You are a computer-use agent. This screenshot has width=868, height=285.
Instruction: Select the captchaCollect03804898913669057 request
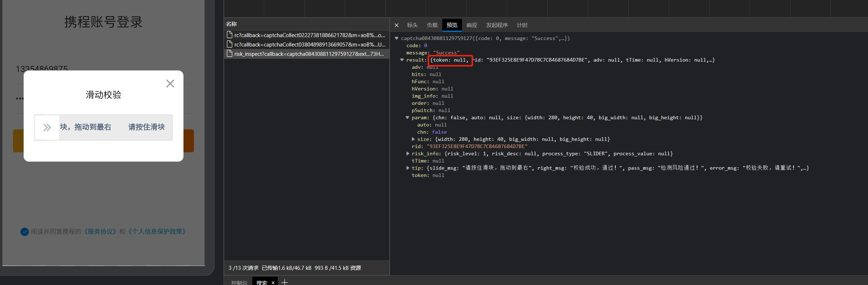pyautogui.click(x=307, y=44)
